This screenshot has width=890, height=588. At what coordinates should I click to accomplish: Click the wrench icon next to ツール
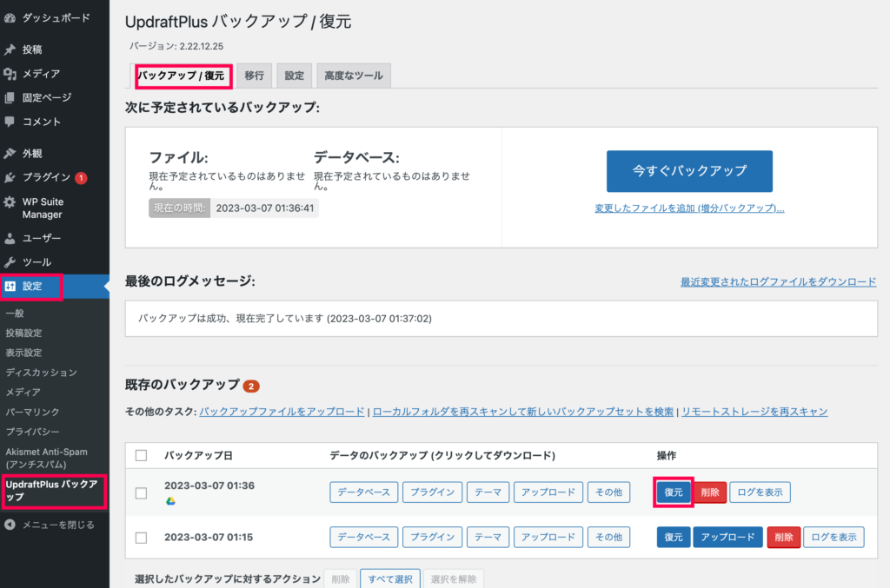tap(10, 262)
